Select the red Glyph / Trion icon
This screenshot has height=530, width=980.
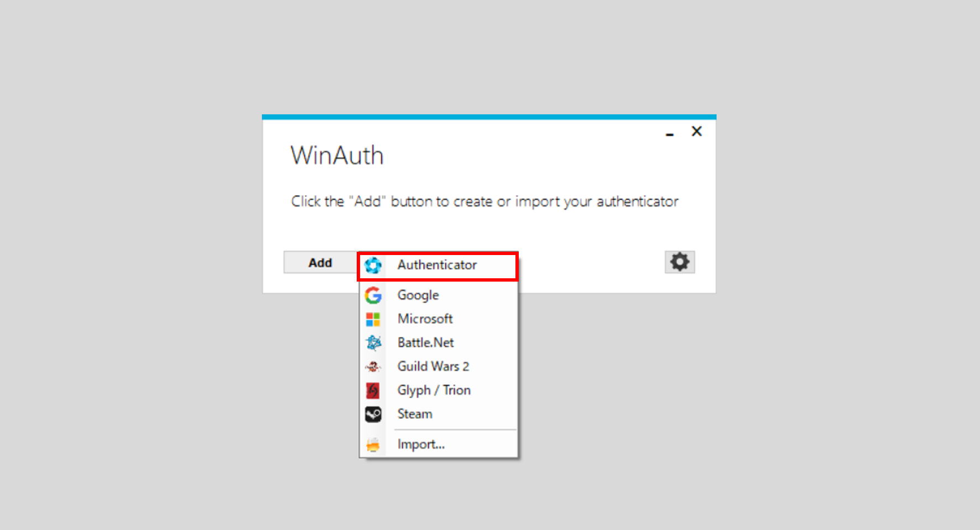(x=373, y=391)
